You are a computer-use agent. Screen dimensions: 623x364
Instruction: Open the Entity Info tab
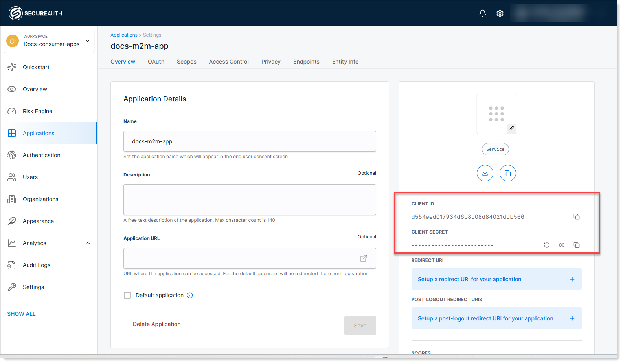[x=345, y=62]
